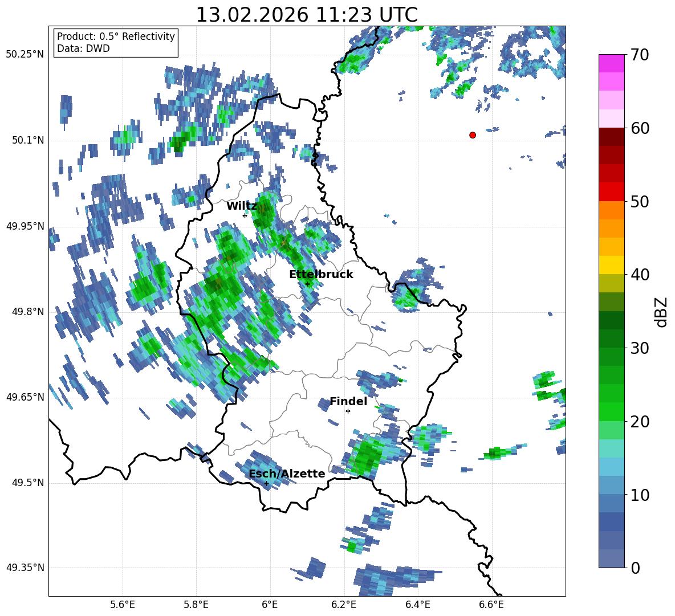675x616 pixels.
Task: Click the 6.6°E longitude label
Action: point(491,605)
